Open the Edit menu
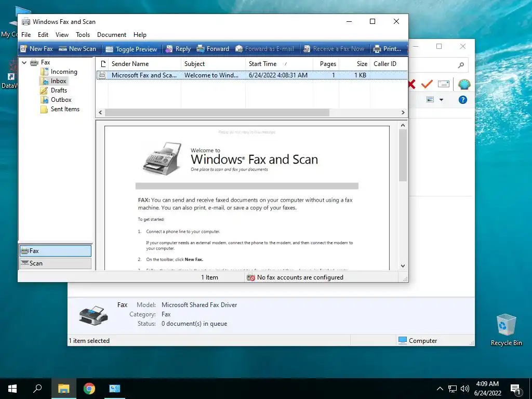The image size is (532, 399). click(x=43, y=35)
